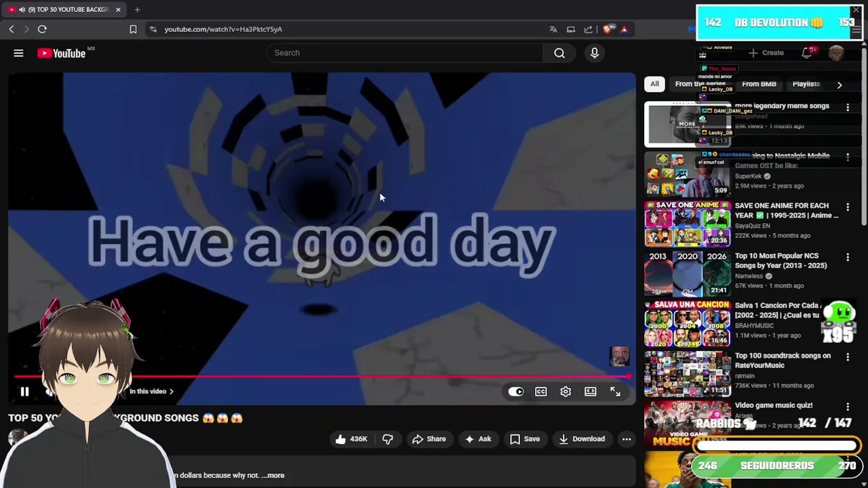This screenshot has width=868, height=488.
Task: Open the browser translate page icon
Action: tap(553, 29)
